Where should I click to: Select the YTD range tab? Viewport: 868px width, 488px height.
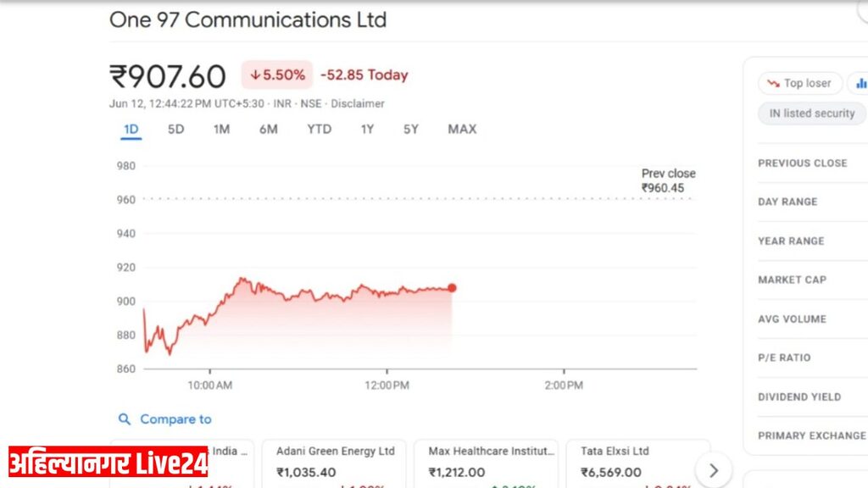(320, 130)
